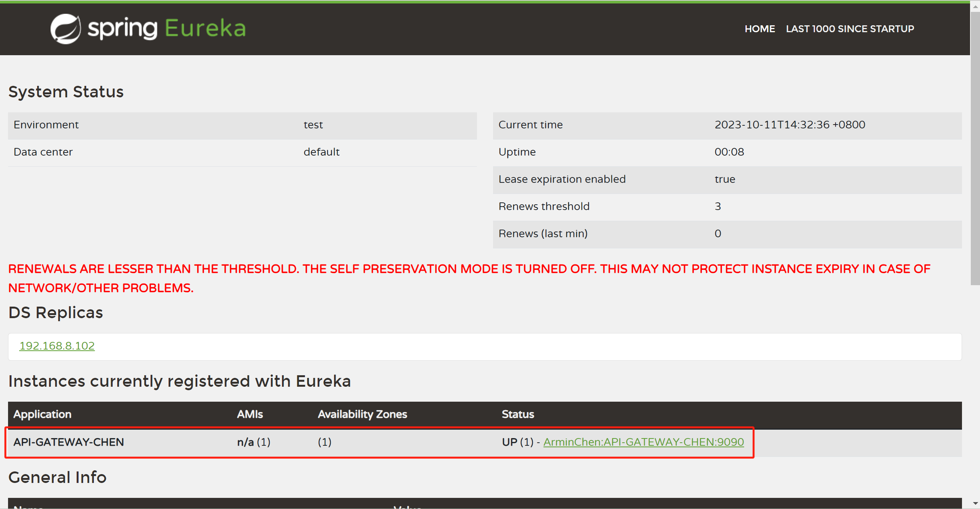Open LAST 1000 SINCE STARTUP page

click(x=850, y=29)
